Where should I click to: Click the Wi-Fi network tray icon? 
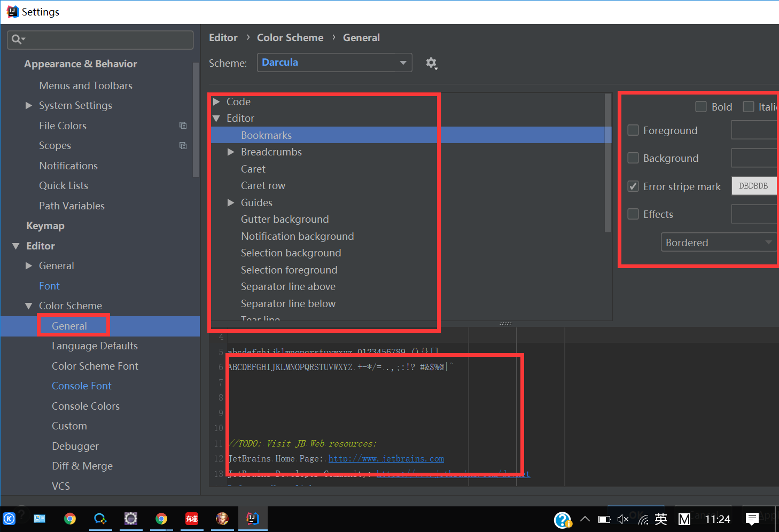(x=643, y=519)
